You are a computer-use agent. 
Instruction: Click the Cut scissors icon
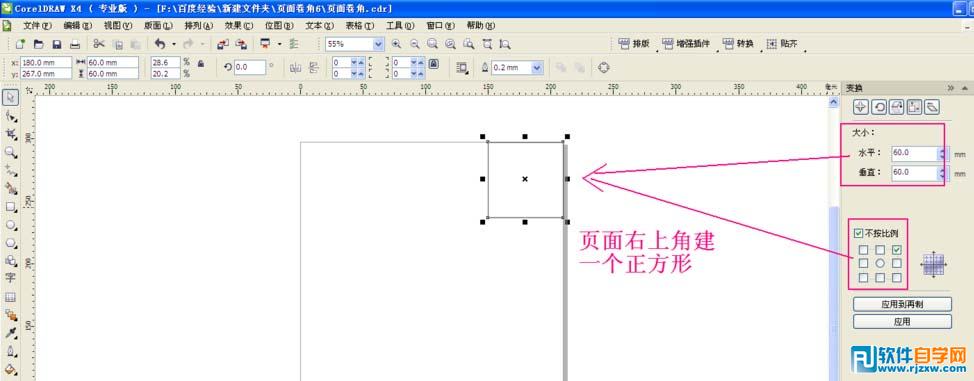99,44
